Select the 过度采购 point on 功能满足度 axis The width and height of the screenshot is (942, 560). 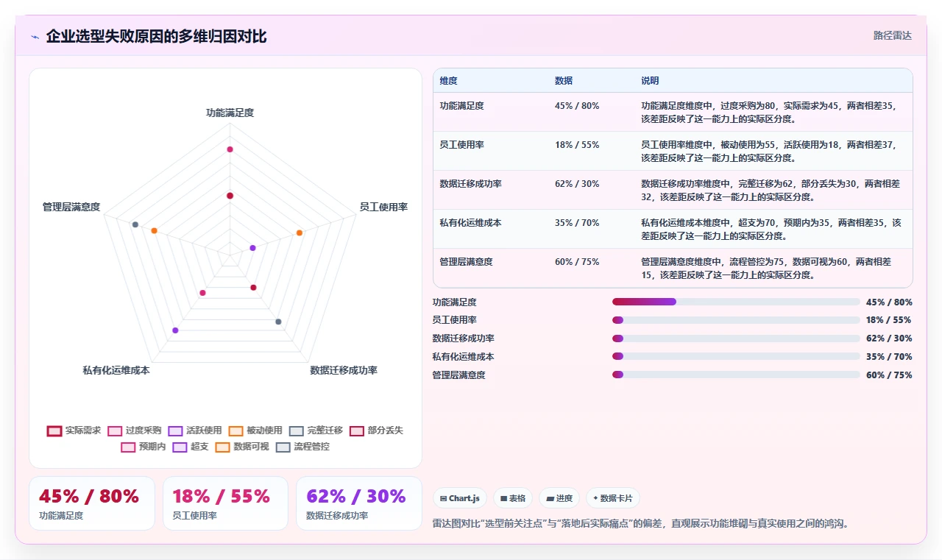230,149
